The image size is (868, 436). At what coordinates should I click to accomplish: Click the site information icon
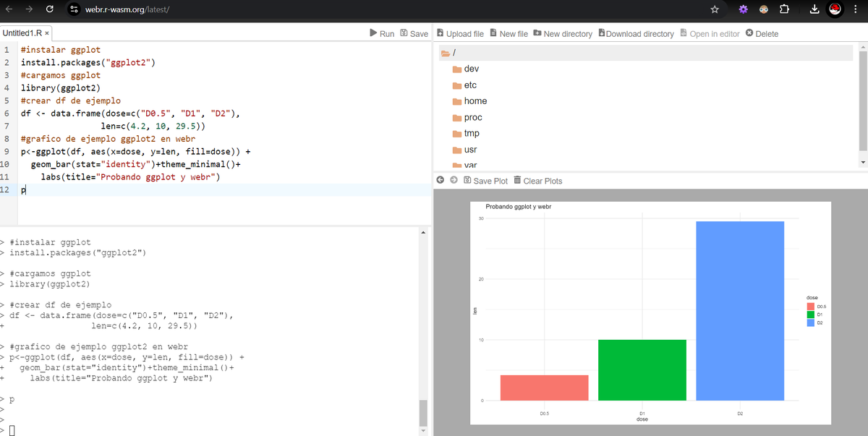coord(74,9)
